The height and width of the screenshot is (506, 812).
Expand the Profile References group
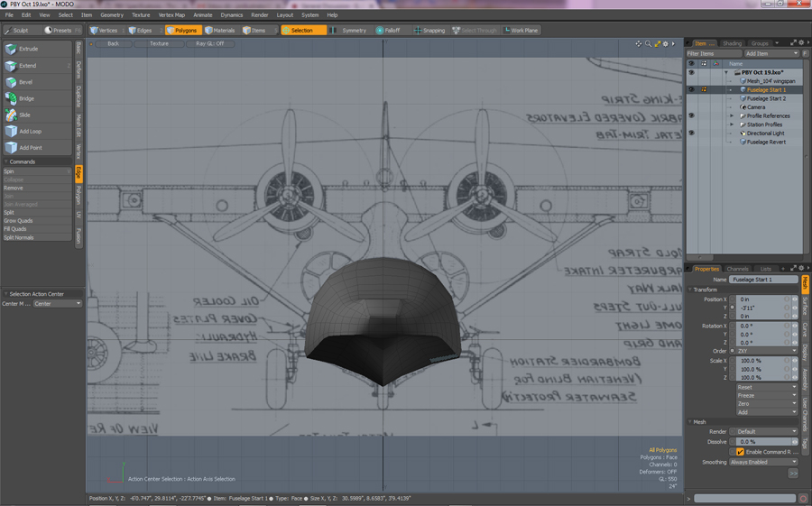[x=732, y=116]
